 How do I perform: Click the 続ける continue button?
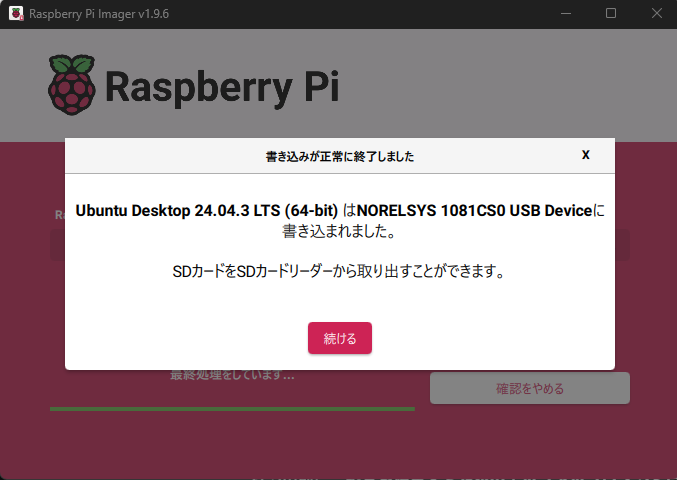click(339, 338)
